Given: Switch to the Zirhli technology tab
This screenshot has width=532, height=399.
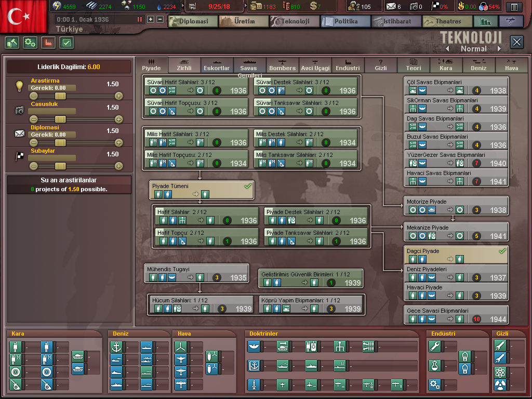Looking at the screenshot, I should coord(184,65).
